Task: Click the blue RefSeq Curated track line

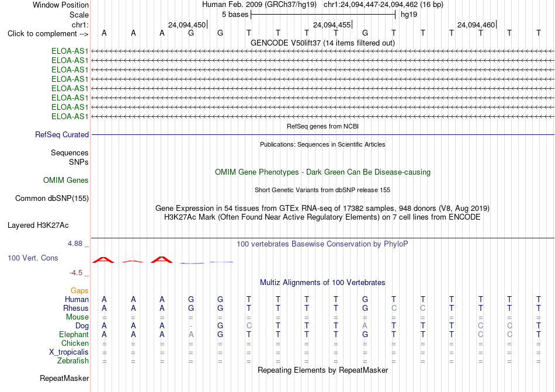Action: click(323, 135)
